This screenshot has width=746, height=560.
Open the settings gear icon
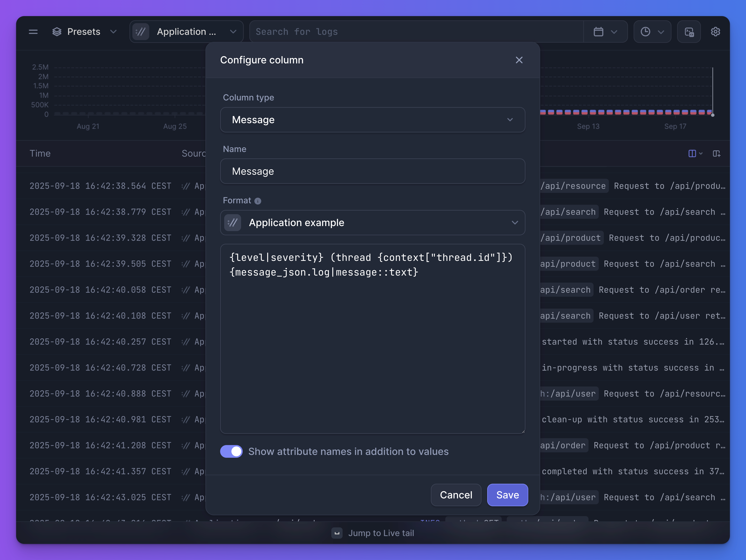click(x=715, y=31)
